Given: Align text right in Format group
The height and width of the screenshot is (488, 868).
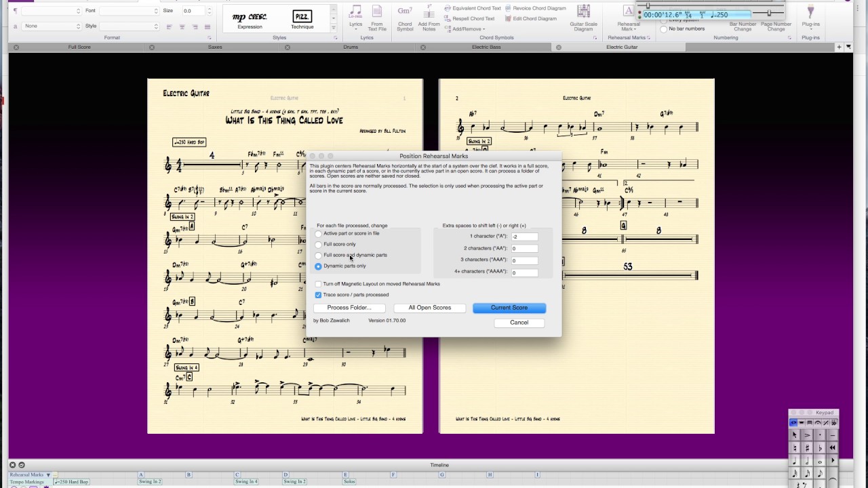Looking at the screenshot, I should pos(195,26).
